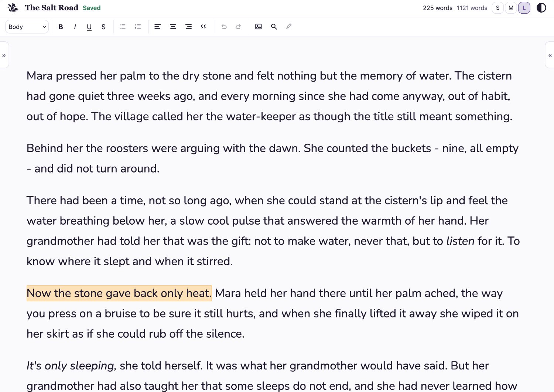Screen dimensions: 554x392
Task: Toggle underline formatting
Action: (89, 27)
